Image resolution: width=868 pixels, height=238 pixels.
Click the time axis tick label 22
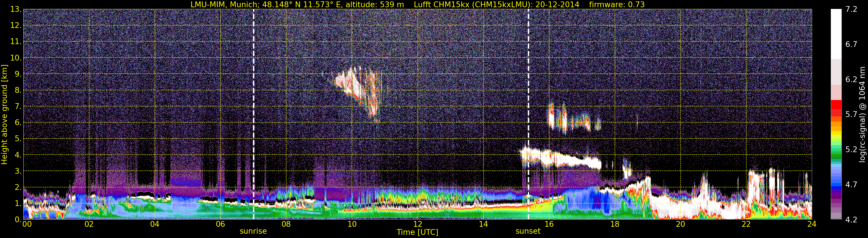746,224
